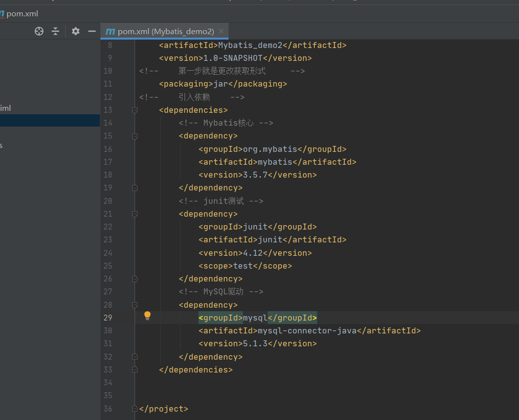The height and width of the screenshot is (420, 519).
Task: Click fold marker at line 19 closing dependency
Action: [x=135, y=188]
